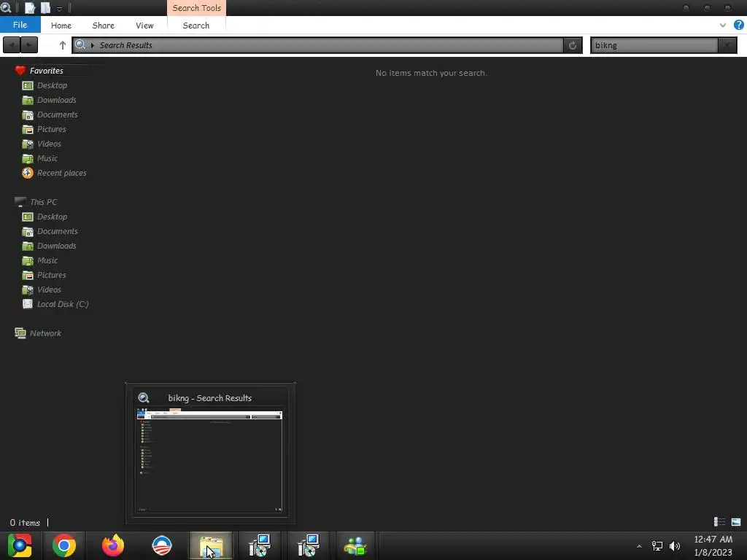
Task: Open the View ribbon tab
Action: click(144, 26)
